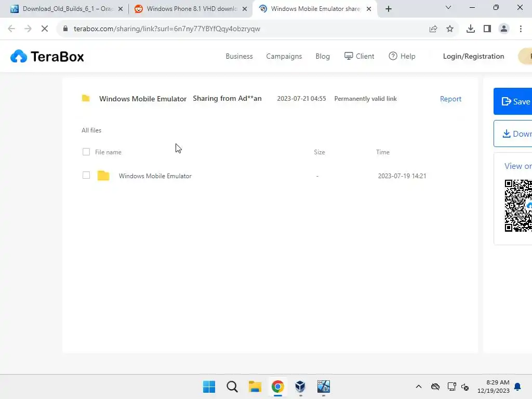Select the Windows Mobile Emulator share tab

tap(315, 9)
